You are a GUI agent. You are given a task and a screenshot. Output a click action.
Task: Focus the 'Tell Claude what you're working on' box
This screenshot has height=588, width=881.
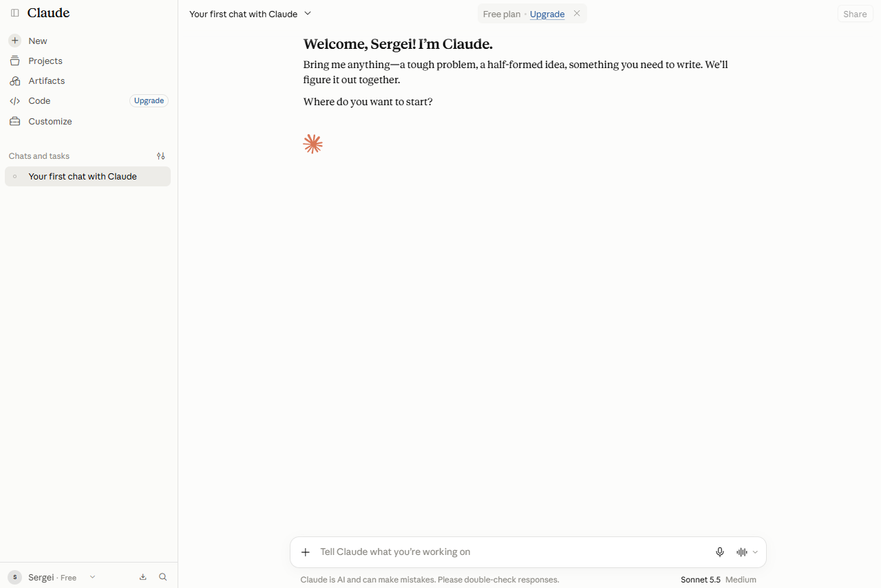click(x=513, y=552)
